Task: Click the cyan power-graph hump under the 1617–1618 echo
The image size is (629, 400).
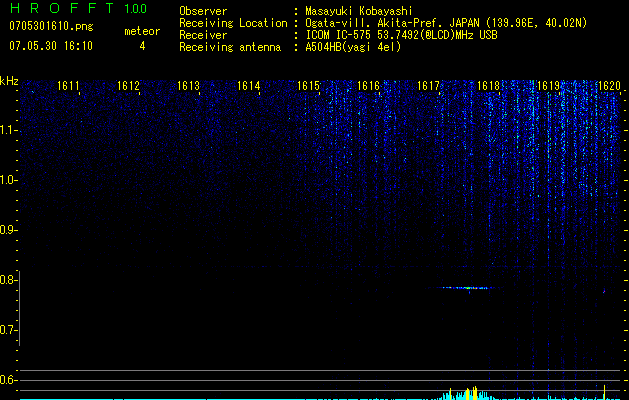Action: 465,394
